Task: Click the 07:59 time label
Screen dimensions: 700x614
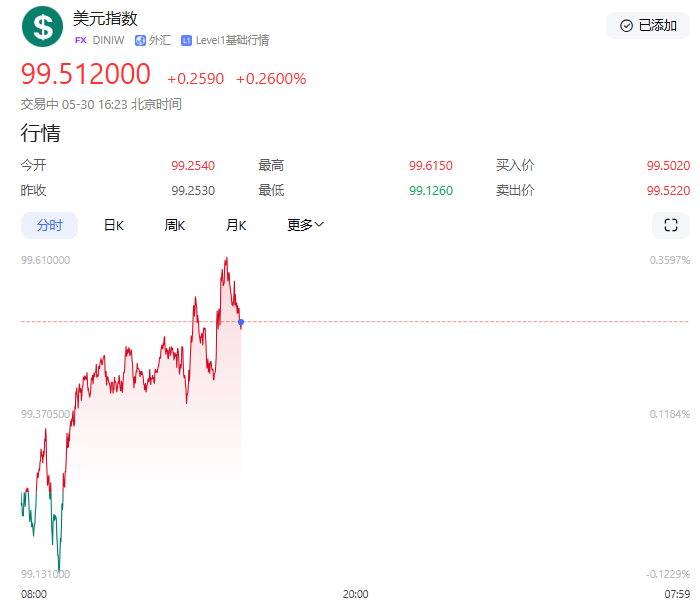Action: [x=677, y=594]
